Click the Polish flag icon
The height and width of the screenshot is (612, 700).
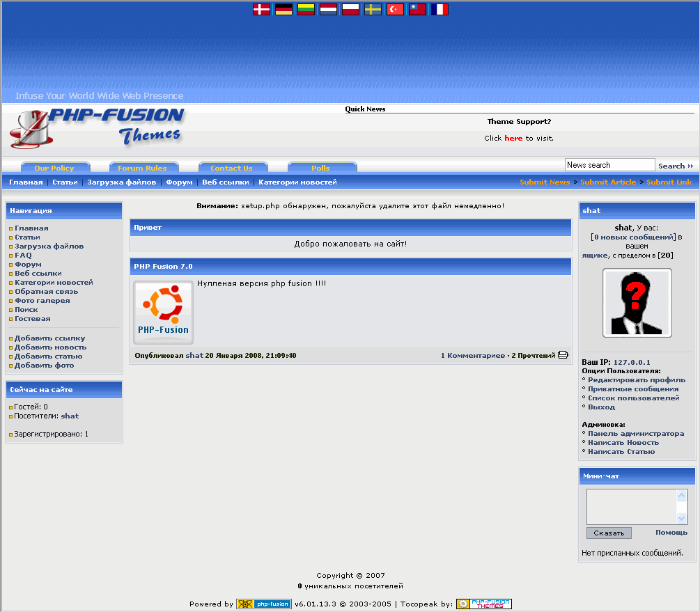click(x=350, y=9)
